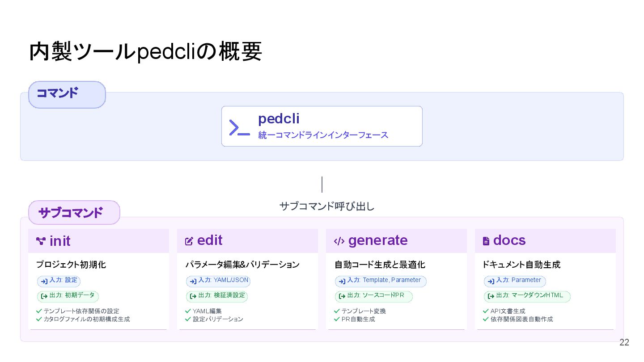Click the edit pencil icon
This screenshot has width=644, height=362.
pyautogui.click(x=189, y=241)
